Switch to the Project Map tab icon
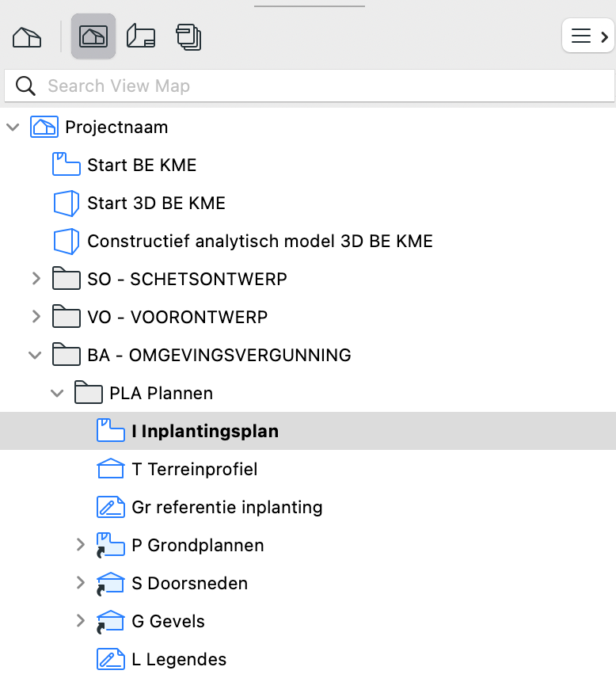The height and width of the screenshot is (678, 616). (27, 36)
